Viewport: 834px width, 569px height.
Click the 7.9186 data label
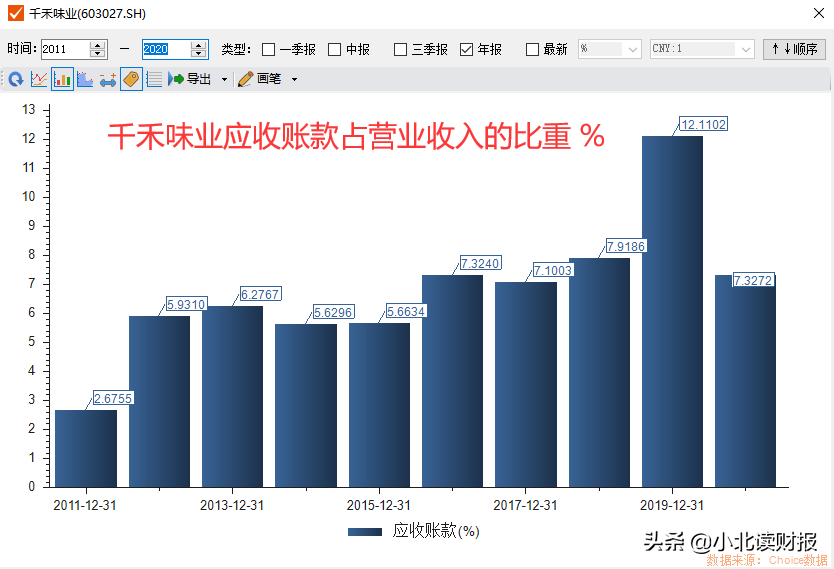click(x=626, y=247)
